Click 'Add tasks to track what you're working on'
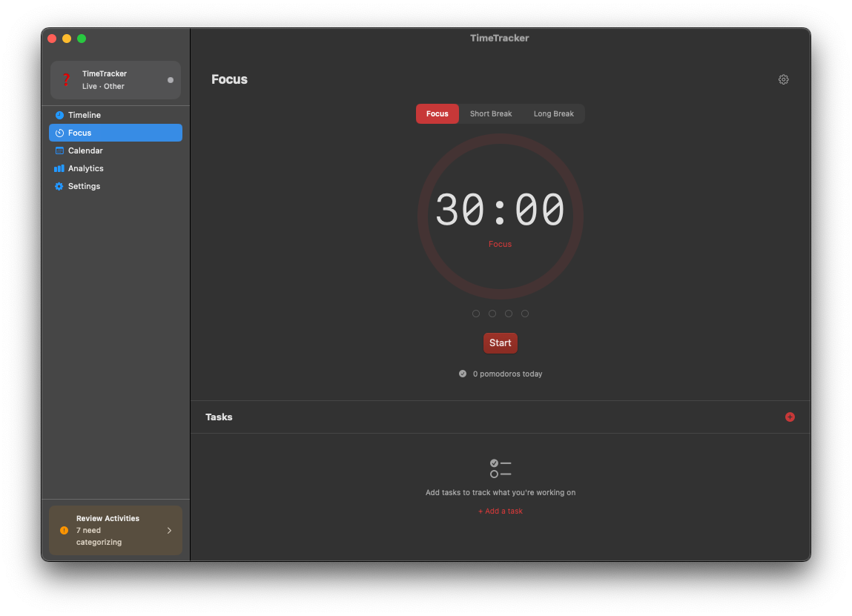This screenshot has width=852, height=616. pos(501,493)
